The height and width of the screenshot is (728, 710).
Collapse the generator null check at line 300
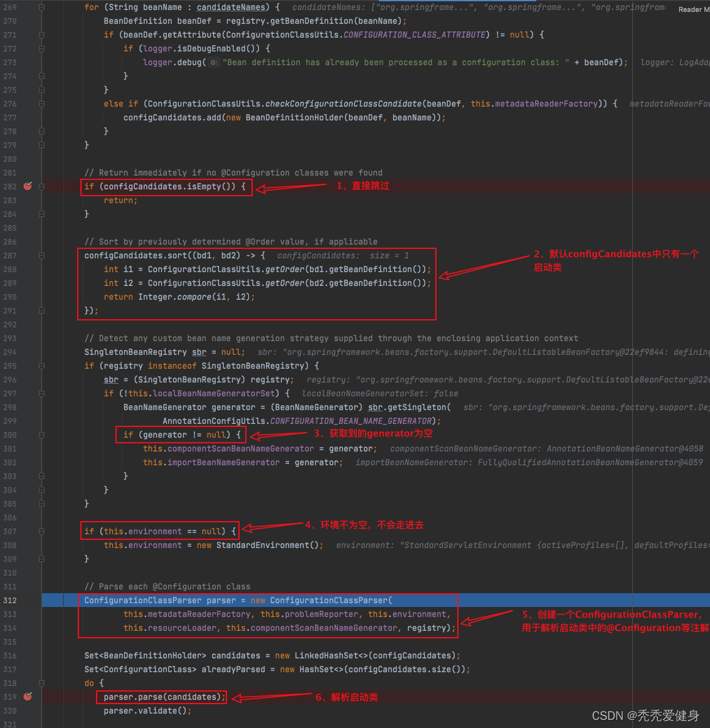42,435
